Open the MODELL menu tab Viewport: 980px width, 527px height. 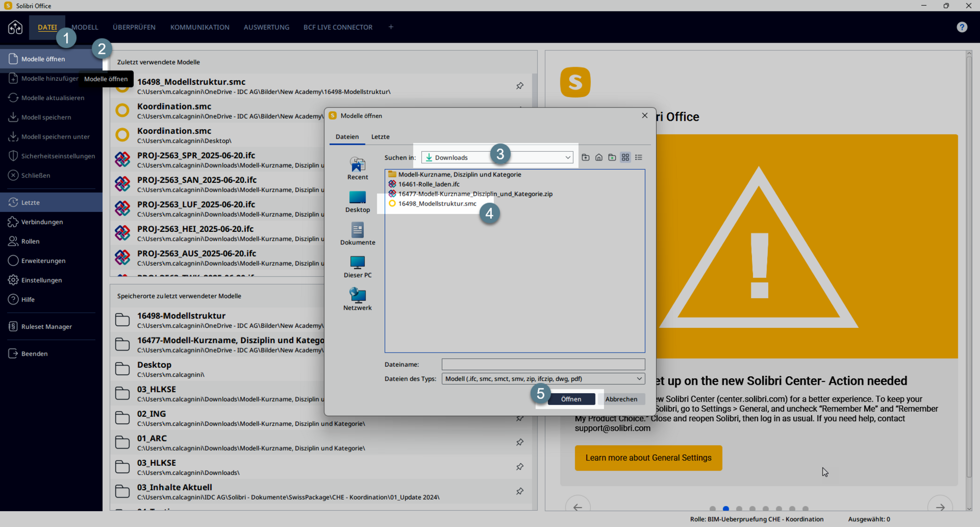tap(85, 27)
